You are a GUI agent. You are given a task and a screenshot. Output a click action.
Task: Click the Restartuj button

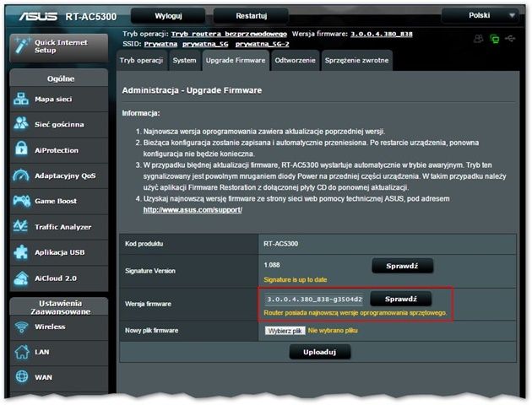click(251, 16)
